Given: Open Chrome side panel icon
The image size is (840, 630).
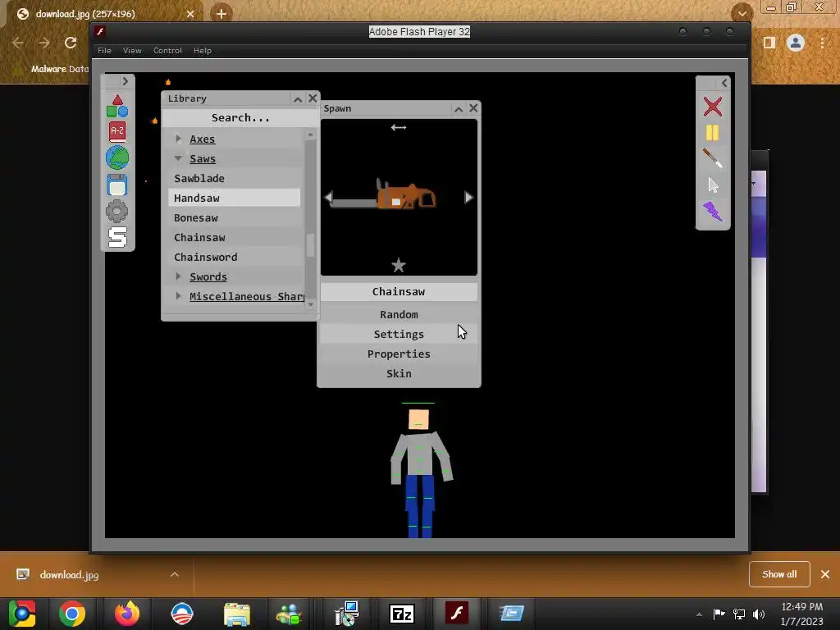Looking at the screenshot, I should 769,43.
